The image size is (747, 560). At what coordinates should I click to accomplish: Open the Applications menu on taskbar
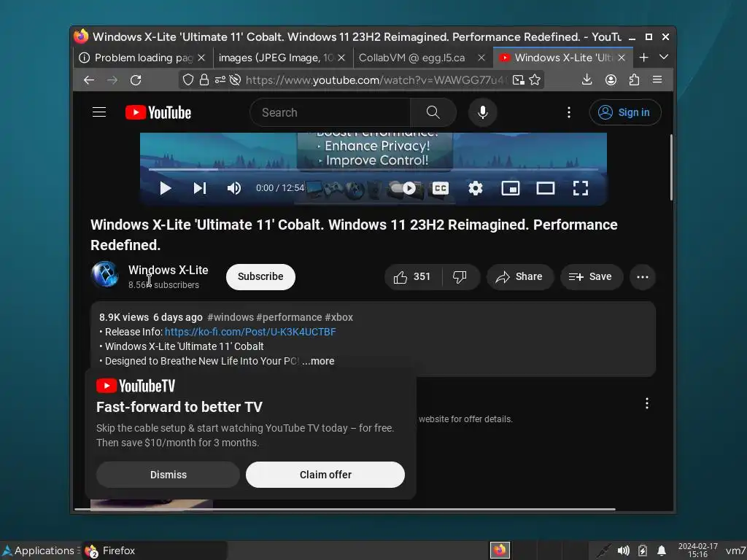[x=39, y=551]
